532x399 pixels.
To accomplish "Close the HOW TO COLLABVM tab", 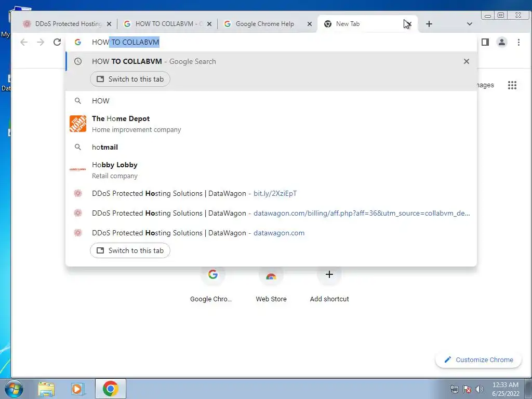I will 209,24.
